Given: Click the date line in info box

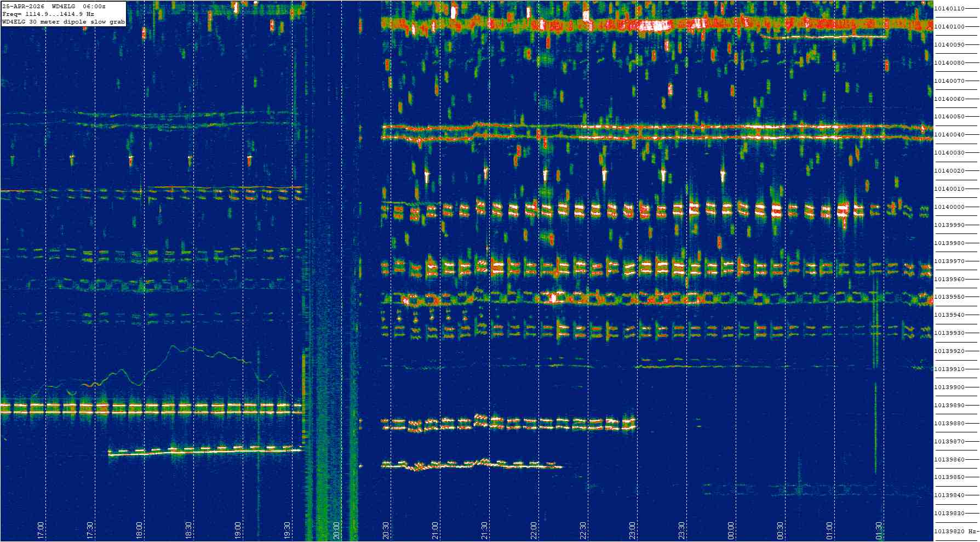Looking at the screenshot, I should [x=54, y=6].
